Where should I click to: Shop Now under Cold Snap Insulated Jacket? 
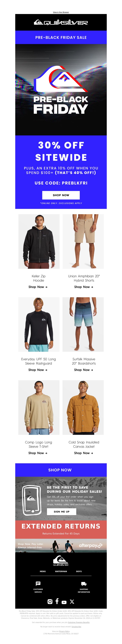pos(84,453)
